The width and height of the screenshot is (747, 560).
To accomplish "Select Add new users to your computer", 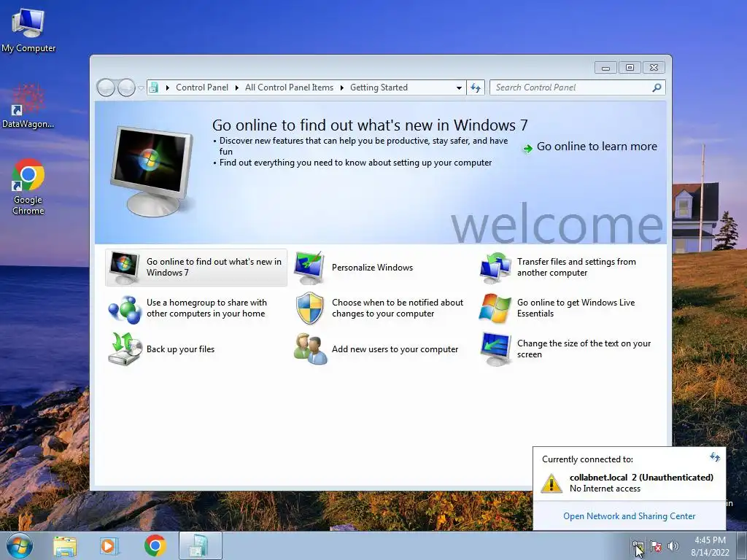I will [x=395, y=349].
